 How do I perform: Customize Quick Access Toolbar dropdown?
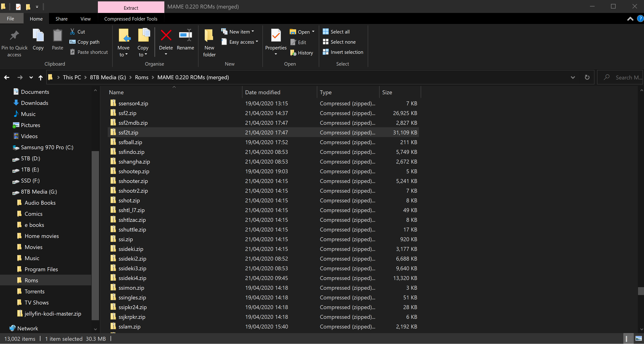(x=37, y=7)
